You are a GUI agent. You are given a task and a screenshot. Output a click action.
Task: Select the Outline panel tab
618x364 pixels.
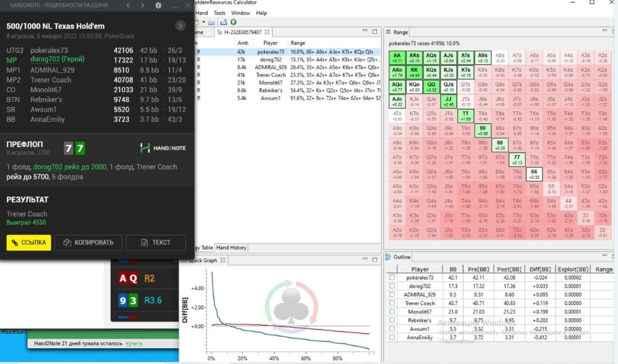[x=398, y=257]
